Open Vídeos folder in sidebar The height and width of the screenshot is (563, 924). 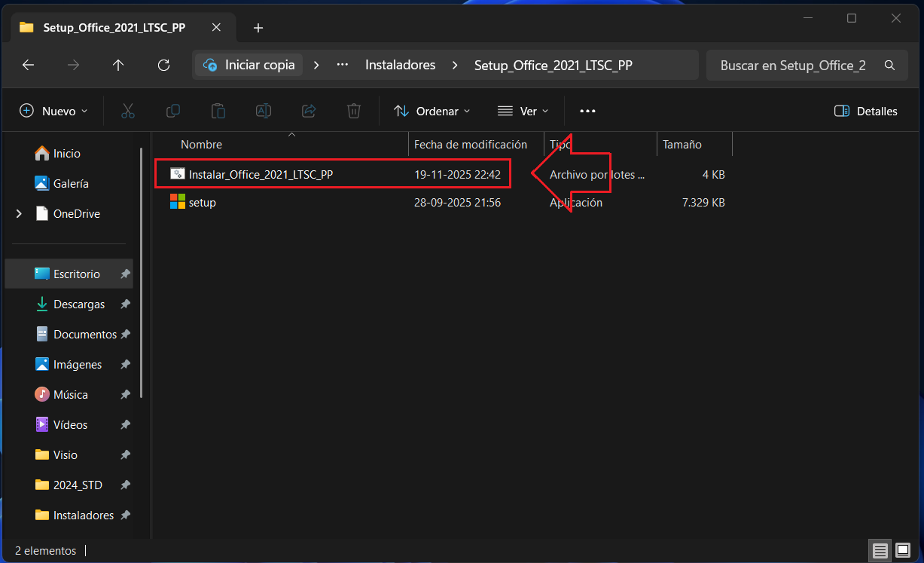pos(69,424)
